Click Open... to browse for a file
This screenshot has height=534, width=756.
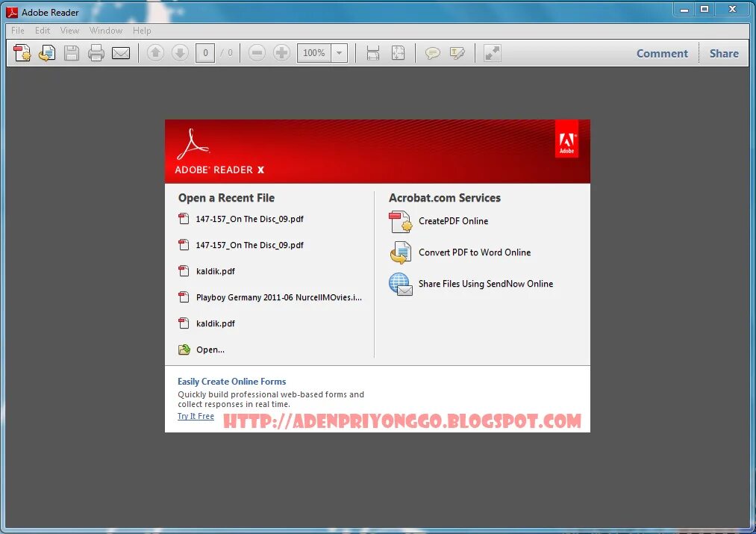pyautogui.click(x=210, y=350)
